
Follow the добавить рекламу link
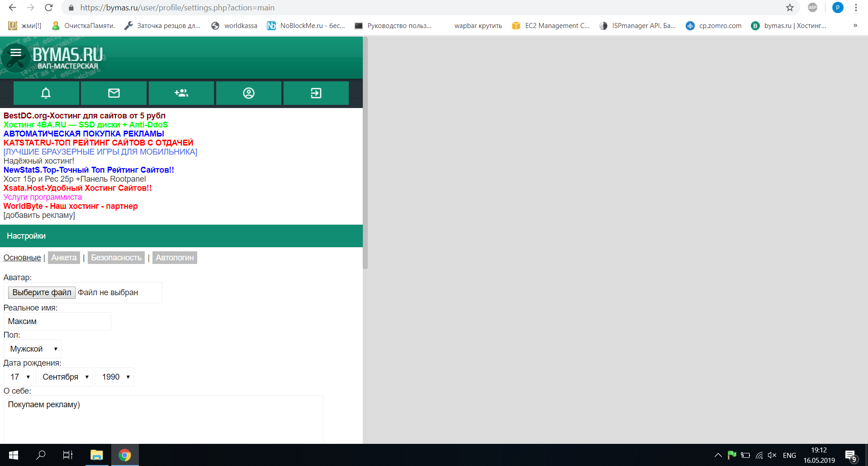(39, 215)
